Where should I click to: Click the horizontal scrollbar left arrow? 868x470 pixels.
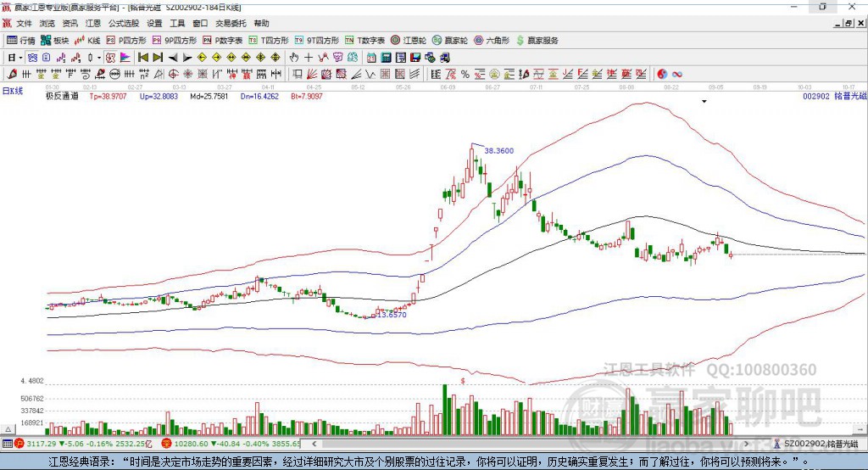314,444
